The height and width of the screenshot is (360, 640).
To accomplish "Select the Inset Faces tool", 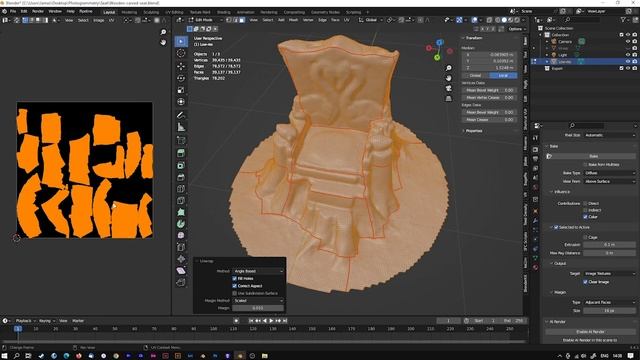I will 181,166.
